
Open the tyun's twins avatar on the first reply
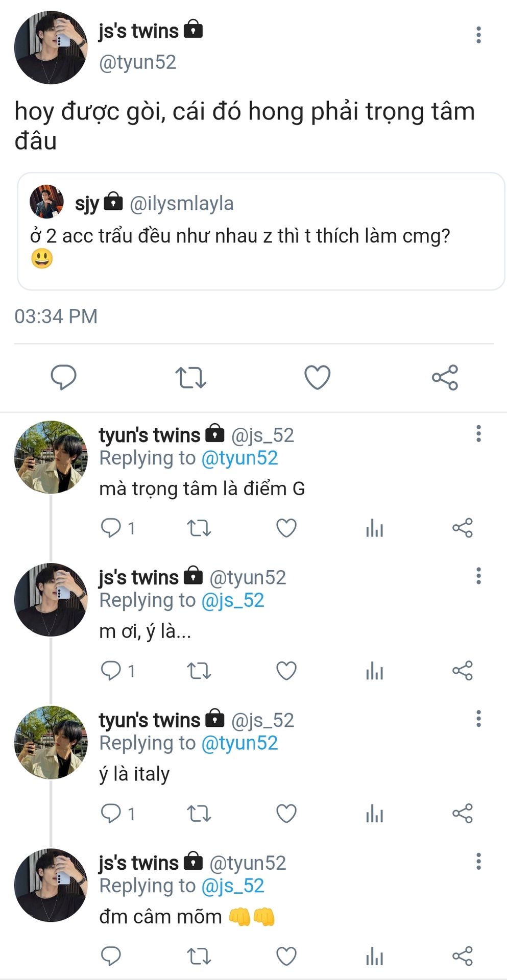click(51, 457)
